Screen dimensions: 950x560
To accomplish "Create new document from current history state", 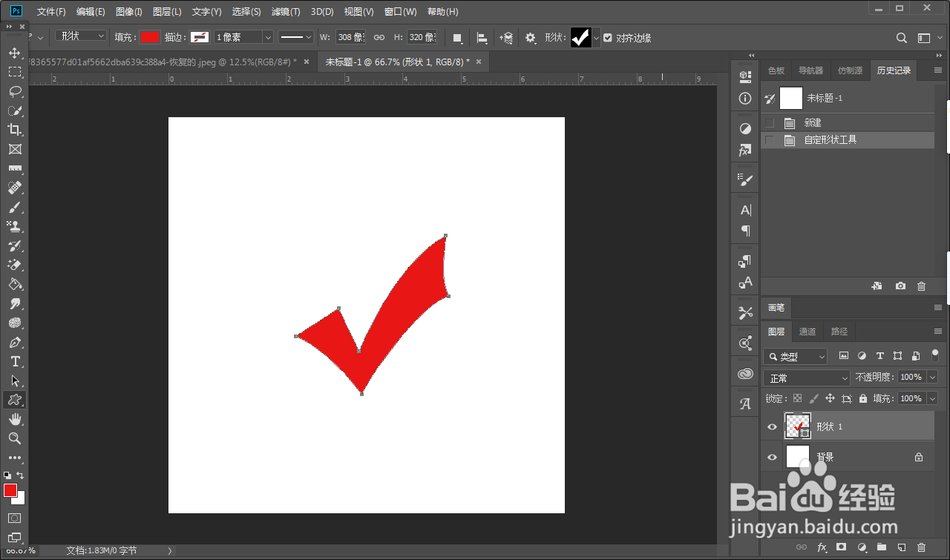I will pyautogui.click(x=877, y=286).
